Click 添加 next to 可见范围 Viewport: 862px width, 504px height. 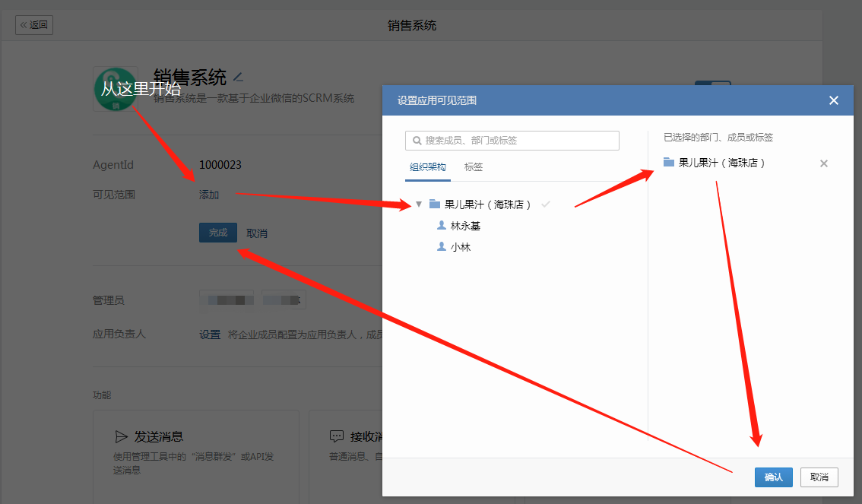click(209, 195)
